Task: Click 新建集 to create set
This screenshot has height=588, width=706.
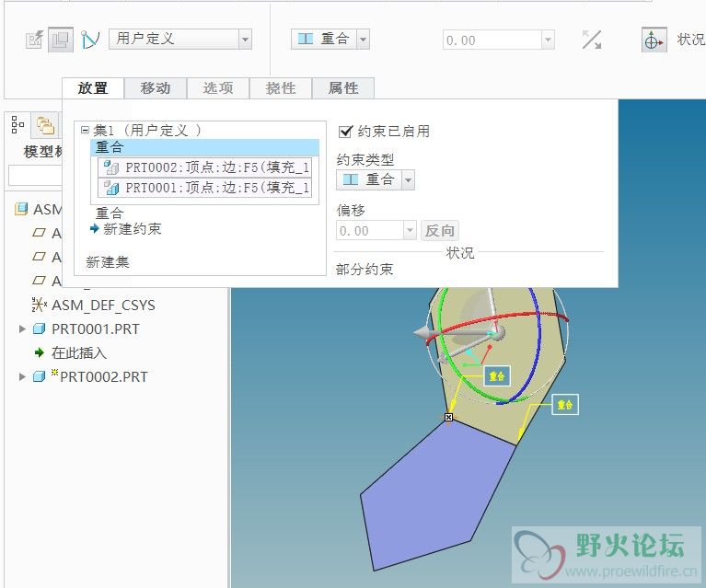Action: 108,261
